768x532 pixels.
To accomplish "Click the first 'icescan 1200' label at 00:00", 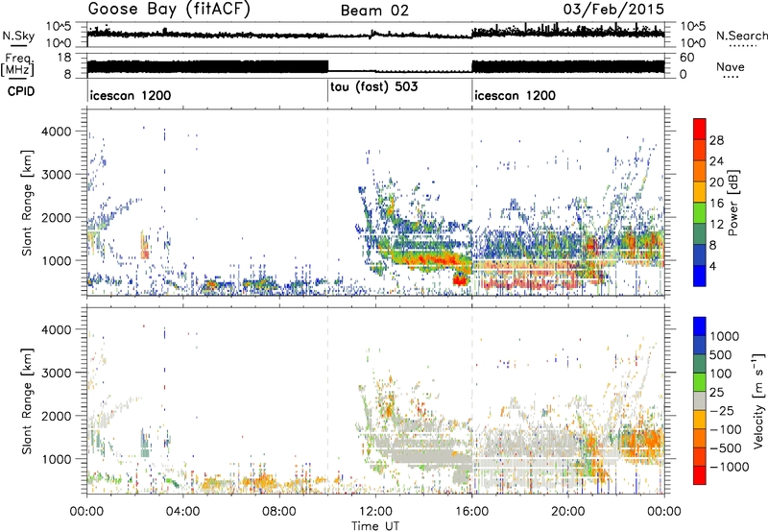I will coord(131,95).
